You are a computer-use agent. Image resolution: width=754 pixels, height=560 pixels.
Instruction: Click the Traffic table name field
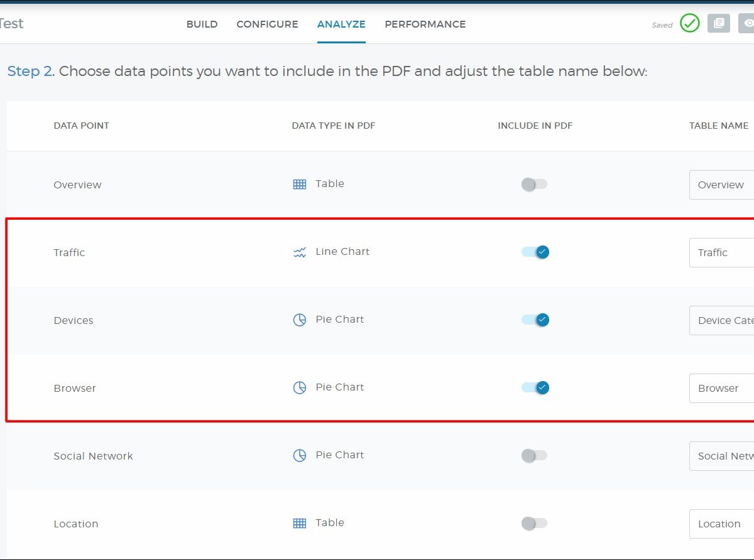point(721,252)
